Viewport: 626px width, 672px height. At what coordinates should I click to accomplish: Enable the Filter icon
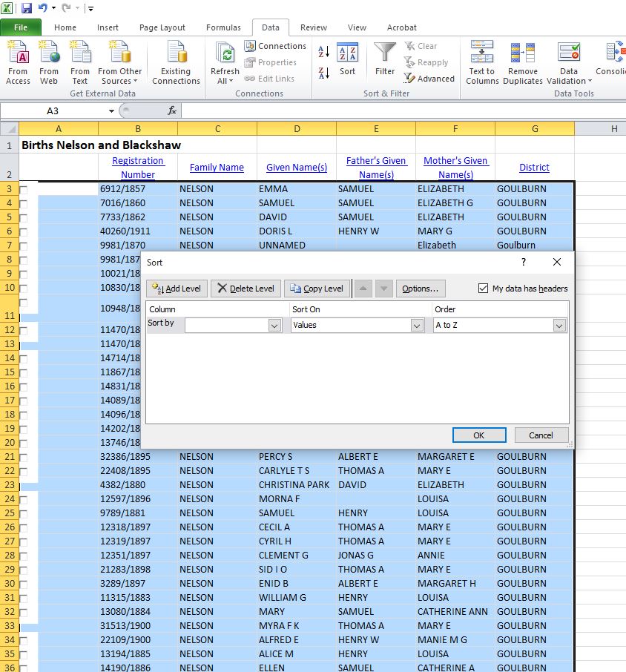click(383, 59)
